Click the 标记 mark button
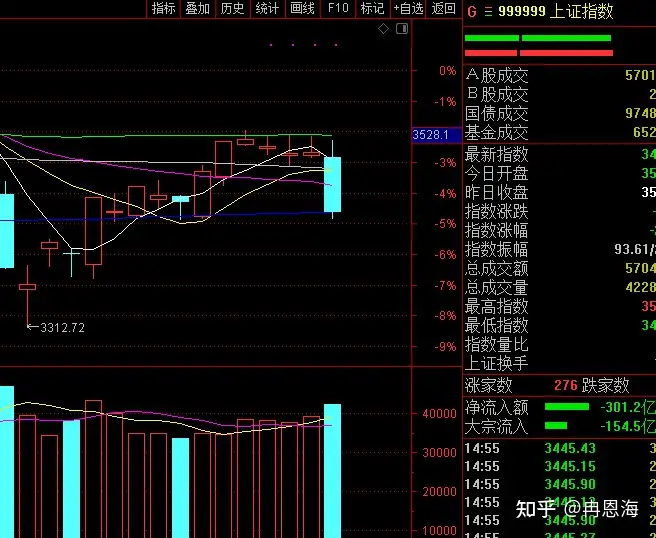Image resolution: width=656 pixels, height=538 pixels. (x=372, y=8)
